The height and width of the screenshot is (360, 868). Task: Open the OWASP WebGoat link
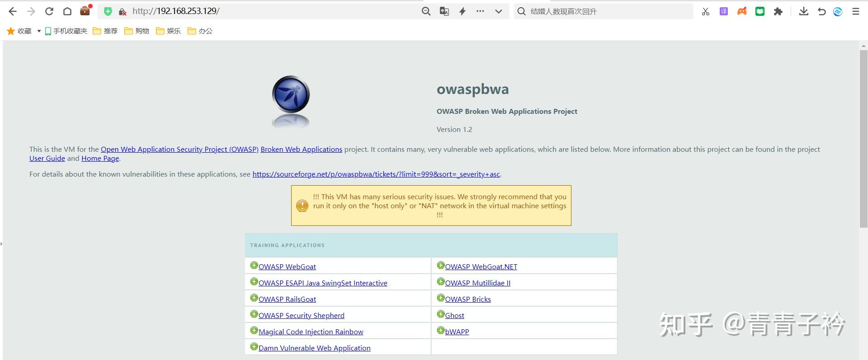click(x=287, y=267)
